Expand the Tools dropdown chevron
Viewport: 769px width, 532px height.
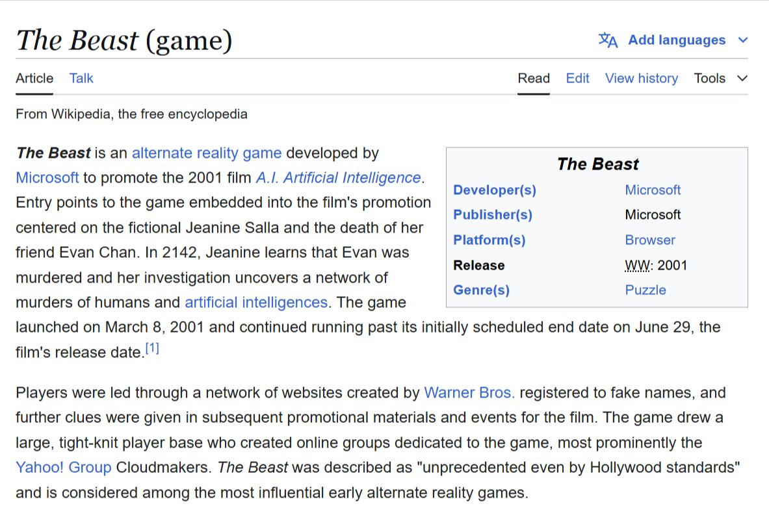(x=742, y=79)
